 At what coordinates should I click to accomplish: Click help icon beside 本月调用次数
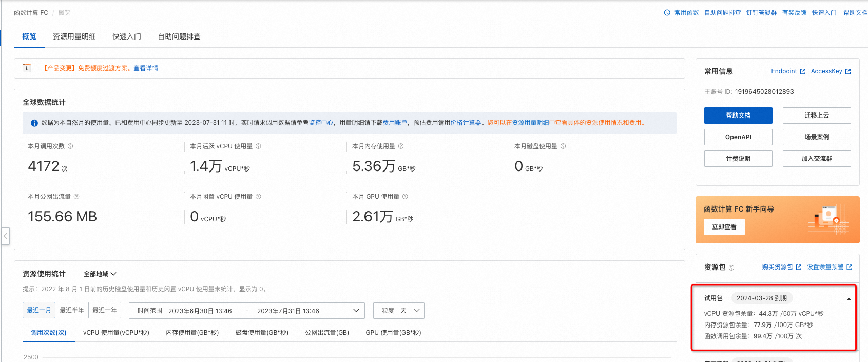[x=70, y=146]
